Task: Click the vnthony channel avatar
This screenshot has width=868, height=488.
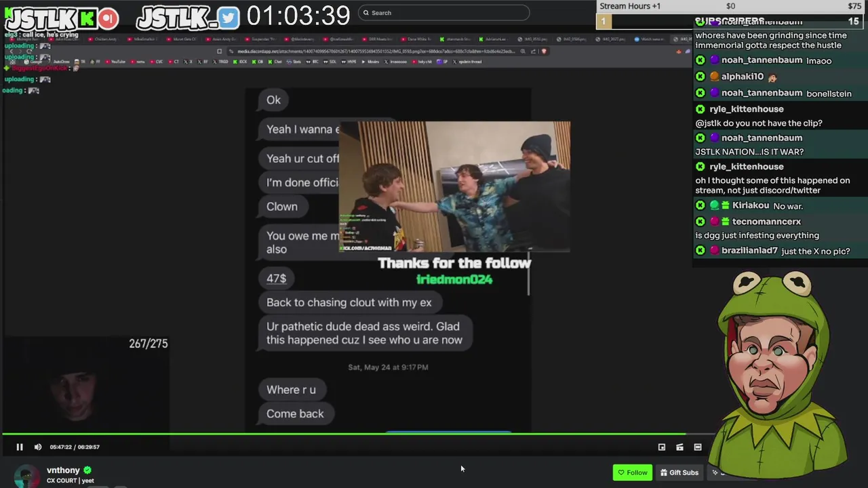Action: pos(27,476)
